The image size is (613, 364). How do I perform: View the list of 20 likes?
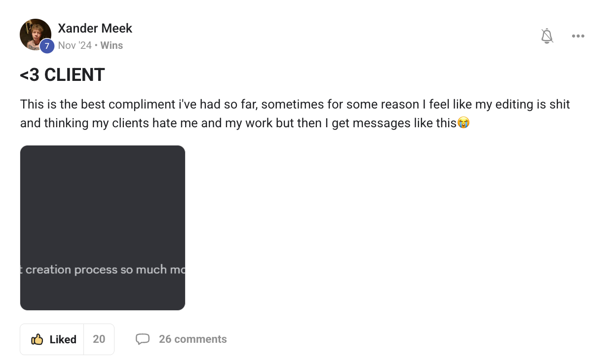99,339
